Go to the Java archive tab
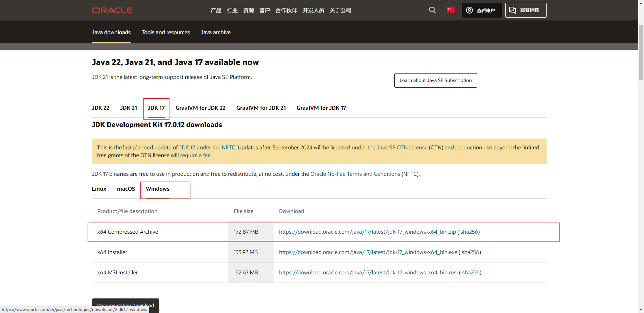Screen dimensions: 644x313 click(215, 33)
